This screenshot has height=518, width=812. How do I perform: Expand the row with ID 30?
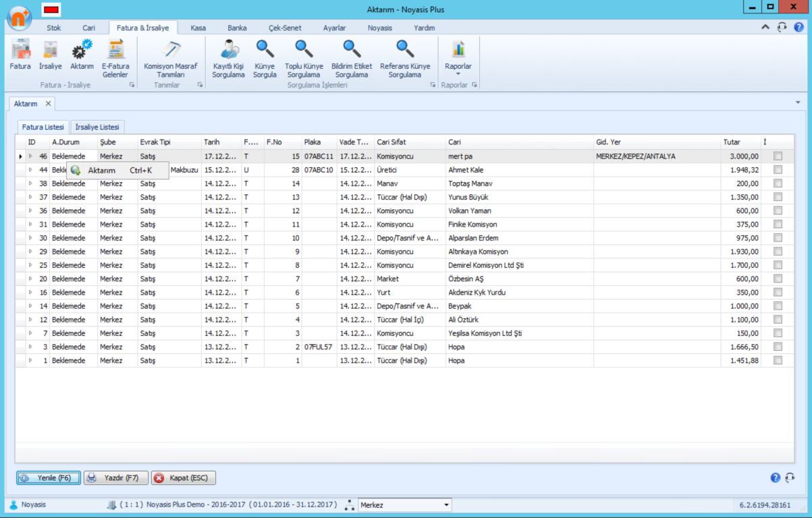coord(30,238)
